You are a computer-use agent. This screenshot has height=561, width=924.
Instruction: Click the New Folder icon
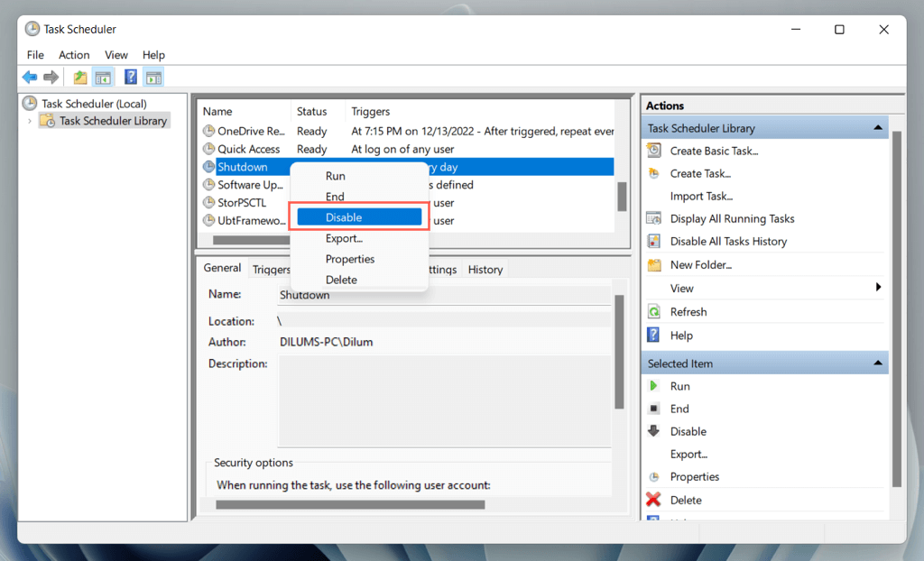(654, 265)
